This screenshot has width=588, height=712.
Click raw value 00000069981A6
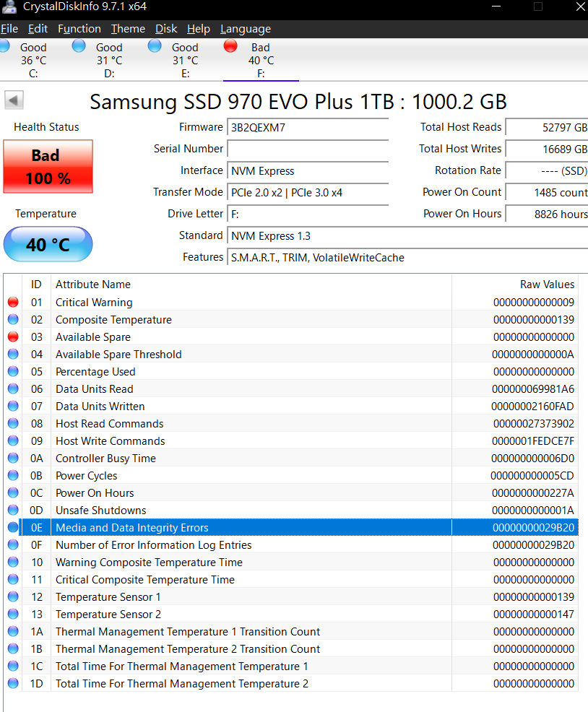coord(533,389)
